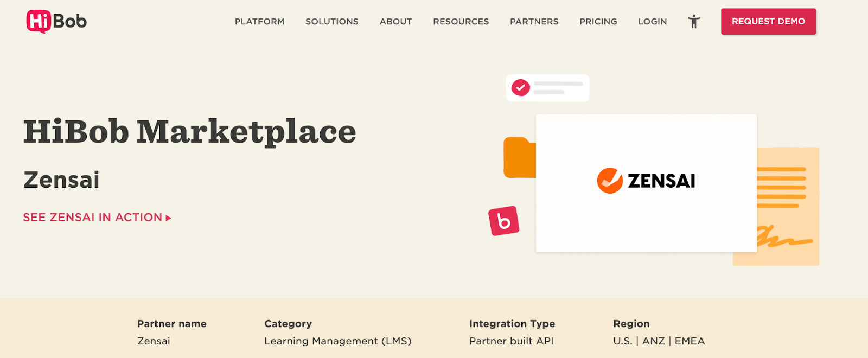Click the Zensai subtitle heading
Screen dimensions: 868x358
(61, 180)
